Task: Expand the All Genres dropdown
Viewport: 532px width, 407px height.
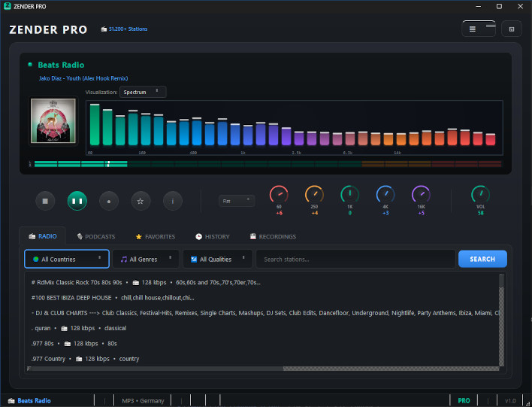Action: click(x=146, y=259)
